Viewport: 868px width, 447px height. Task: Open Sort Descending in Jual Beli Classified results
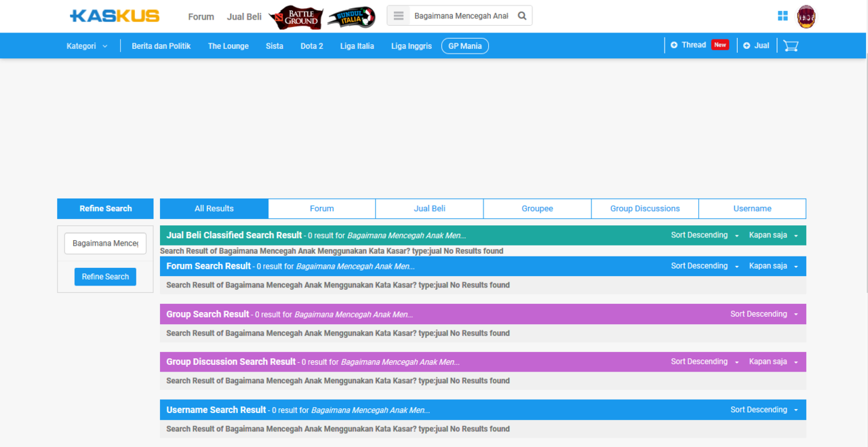pyautogui.click(x=705, y=235)
